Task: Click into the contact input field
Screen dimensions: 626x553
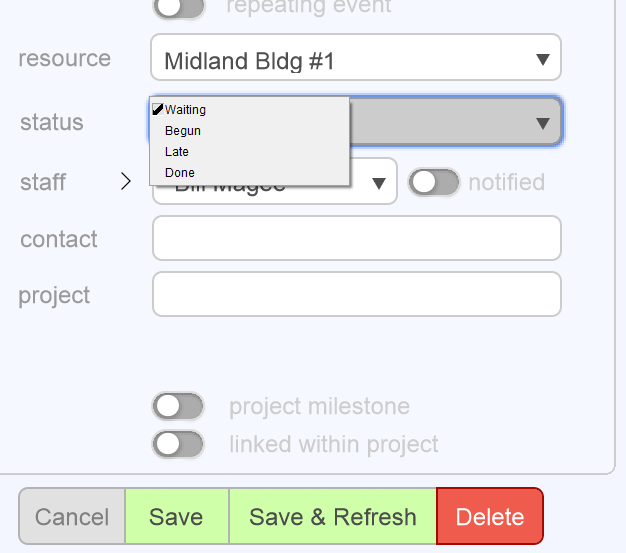Action: pyautogui.click(x=356, y=238)
